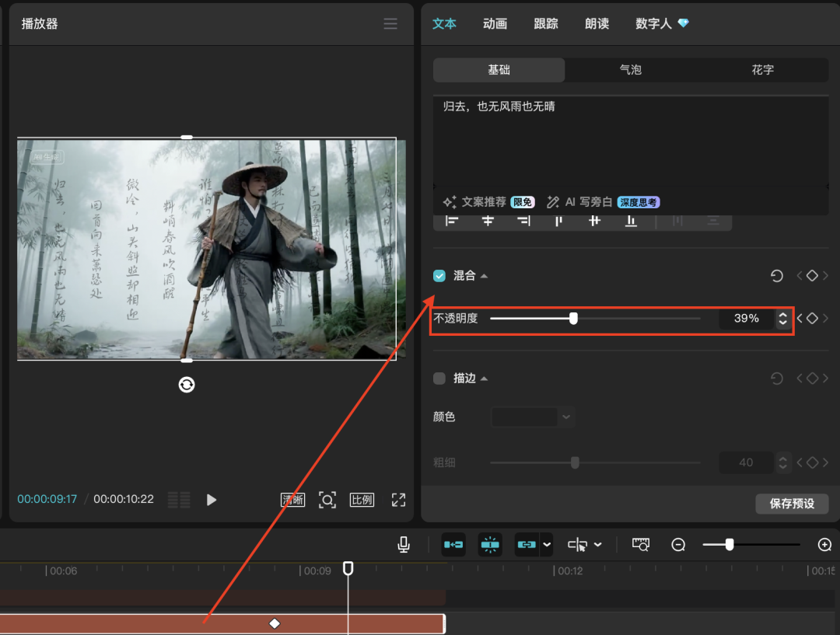Viewport: 840px width, 635px height.
Task: Enable the 描边 stroke checkbox
Action: [x=439, y=379]
